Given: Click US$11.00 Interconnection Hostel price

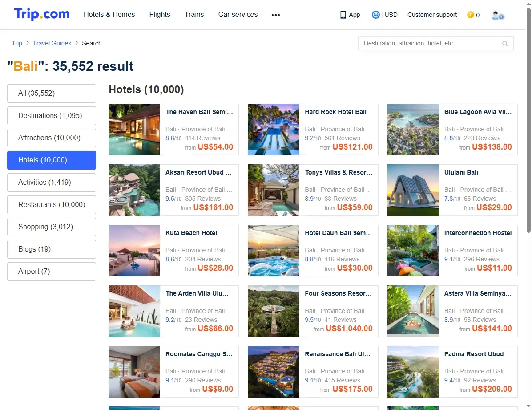Looking at the screenshot, I should 494,268.
